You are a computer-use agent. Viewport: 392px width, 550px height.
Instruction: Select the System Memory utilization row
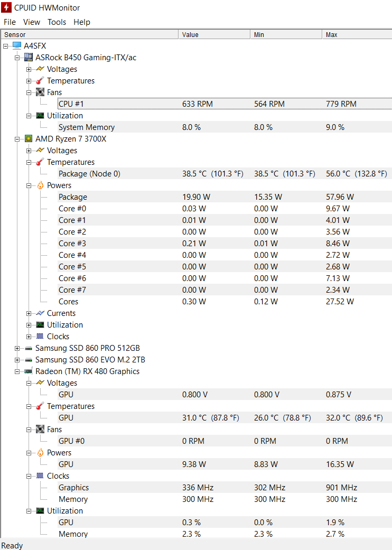click(225, 127)
